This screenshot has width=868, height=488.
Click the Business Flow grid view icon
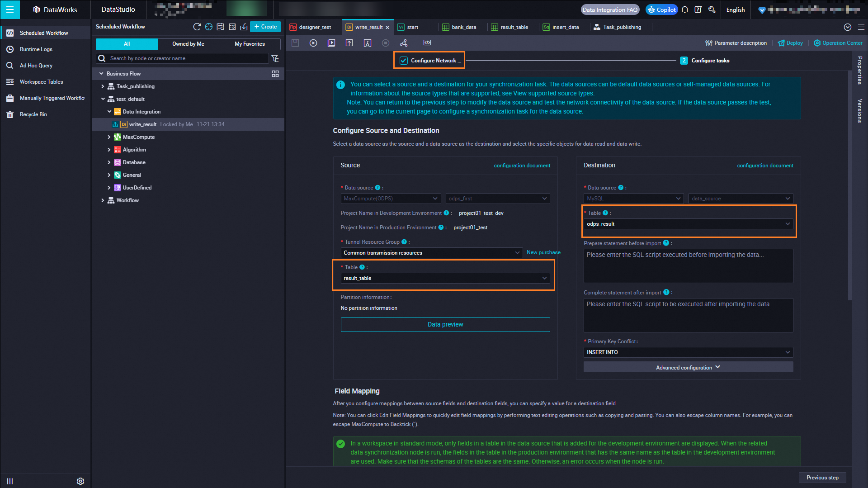275,74
